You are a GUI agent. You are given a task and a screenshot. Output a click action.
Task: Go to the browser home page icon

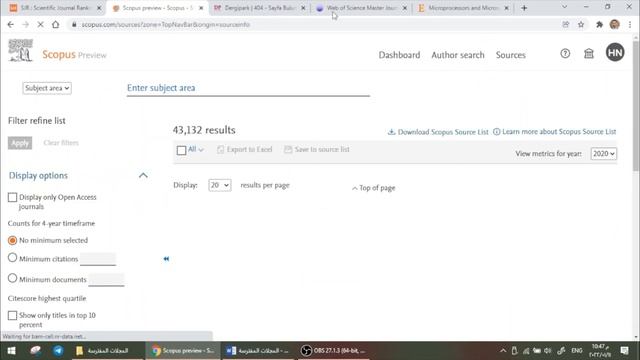(x=56, y=24)
